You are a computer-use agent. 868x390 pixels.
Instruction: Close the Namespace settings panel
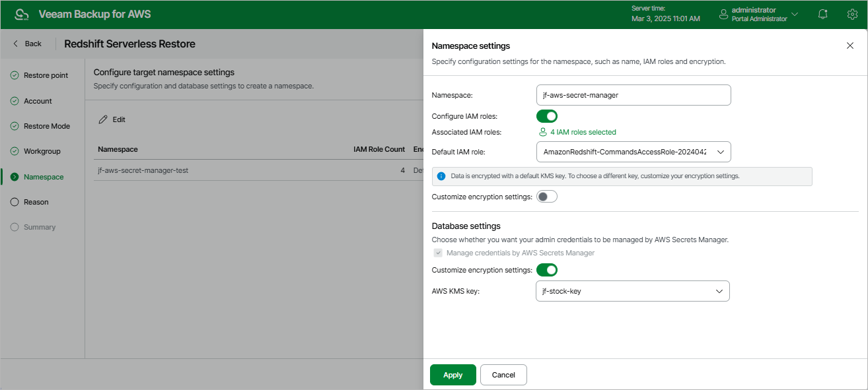click(850, 46)
